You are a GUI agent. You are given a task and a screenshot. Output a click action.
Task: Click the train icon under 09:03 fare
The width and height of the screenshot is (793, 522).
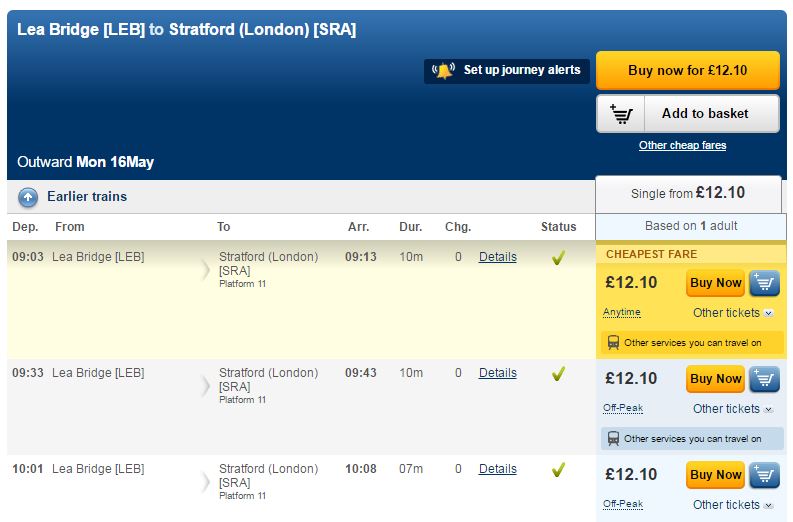tap(612, 342)
